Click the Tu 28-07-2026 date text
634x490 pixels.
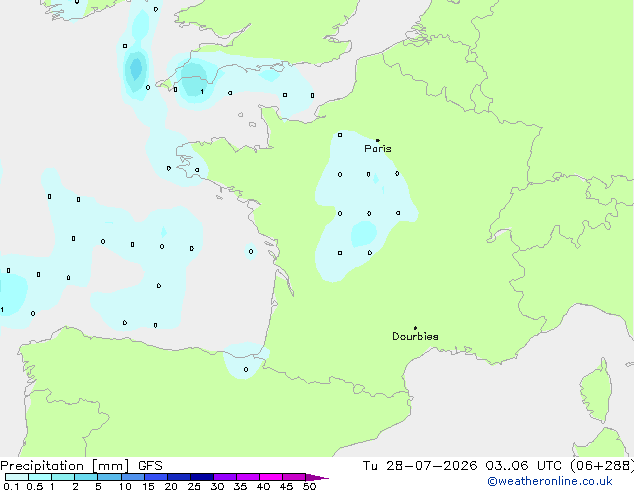tap(420, 466)
